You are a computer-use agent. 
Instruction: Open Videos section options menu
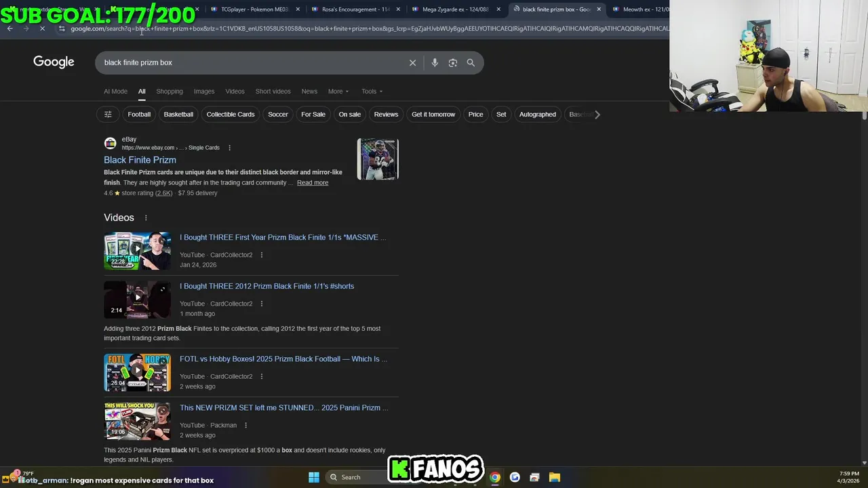point(146,218)
